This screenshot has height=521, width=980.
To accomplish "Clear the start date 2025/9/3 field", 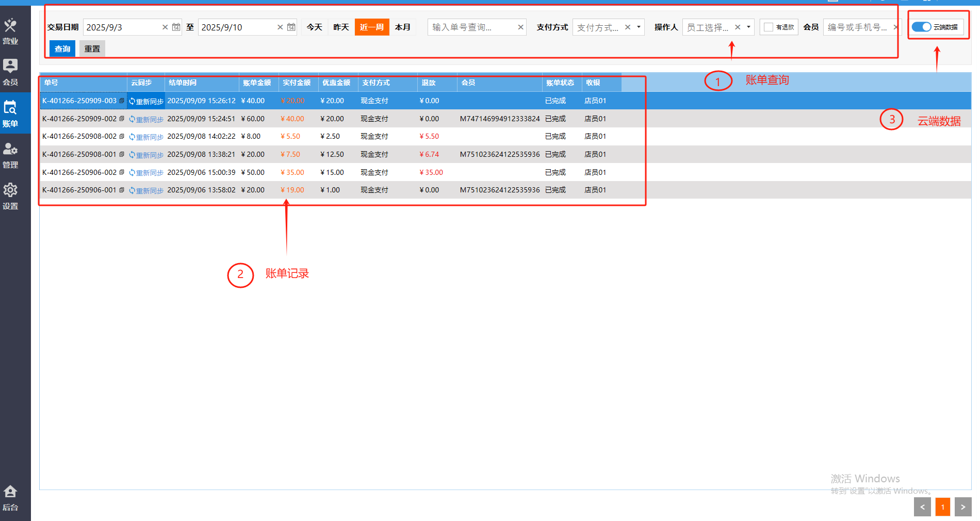I will [x=165, y=27].
